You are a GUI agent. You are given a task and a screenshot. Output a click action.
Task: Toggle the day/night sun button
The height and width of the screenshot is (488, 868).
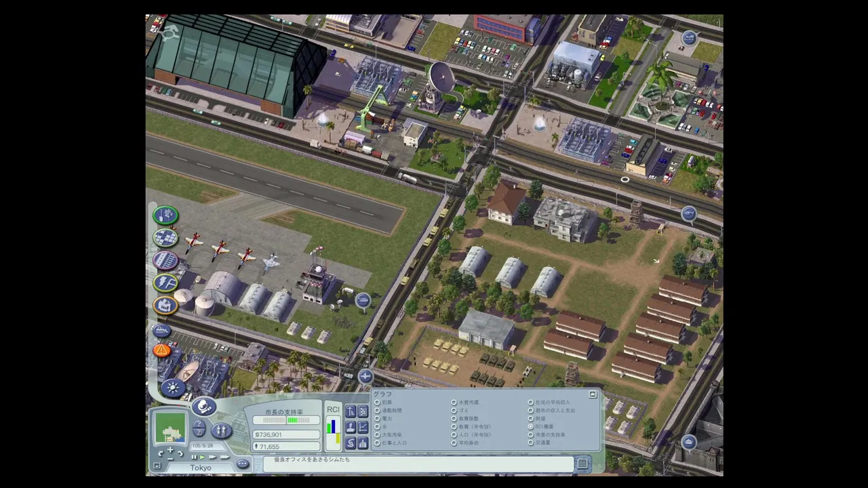point(173,388)
